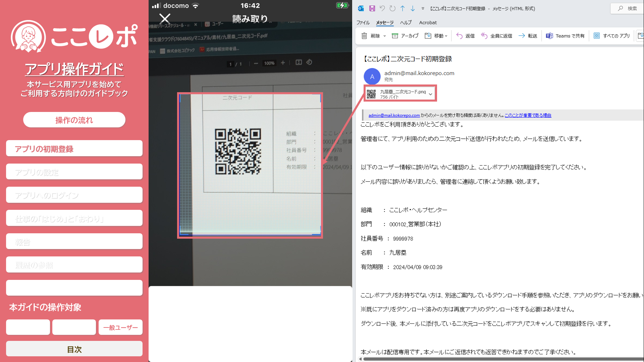Reply to email with 返信
This screenshot has height=362, width=644.
[x=466, y=36]
